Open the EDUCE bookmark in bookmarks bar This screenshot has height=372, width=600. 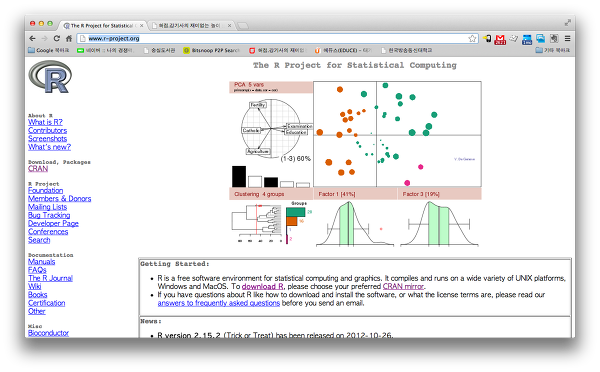pos(343,50)
